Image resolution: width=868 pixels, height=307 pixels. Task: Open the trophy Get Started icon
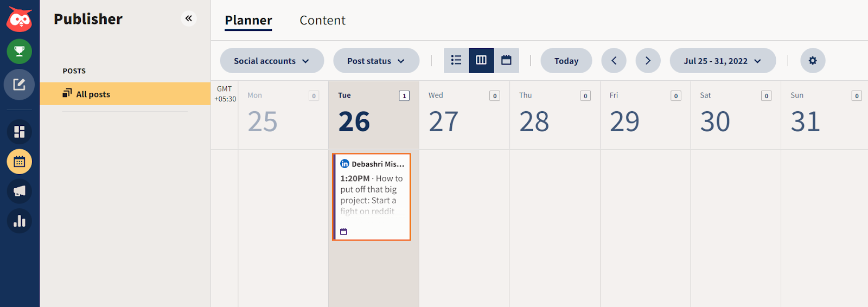point(20,52)
